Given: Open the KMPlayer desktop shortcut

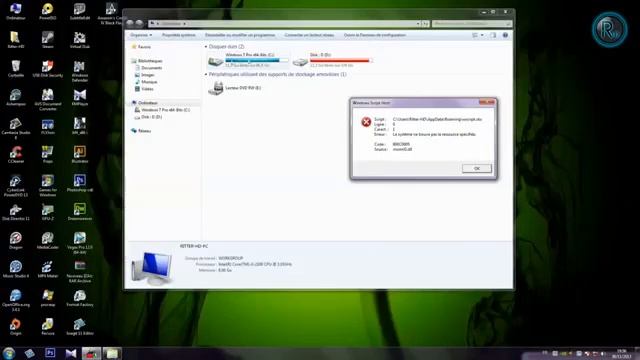Looking at the screenshot, I should click(80, 97).
